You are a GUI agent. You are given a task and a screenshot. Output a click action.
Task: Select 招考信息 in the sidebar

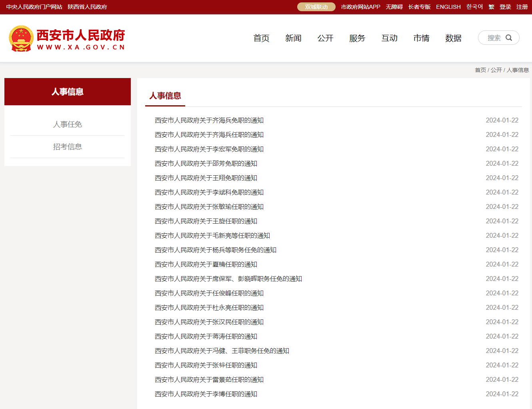(x=68, y=147)
